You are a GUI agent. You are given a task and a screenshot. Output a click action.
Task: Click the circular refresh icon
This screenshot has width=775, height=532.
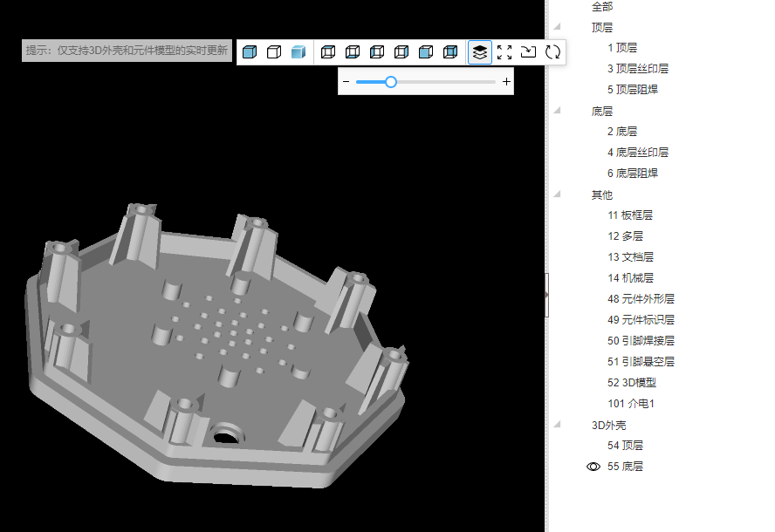coord(552,51)
